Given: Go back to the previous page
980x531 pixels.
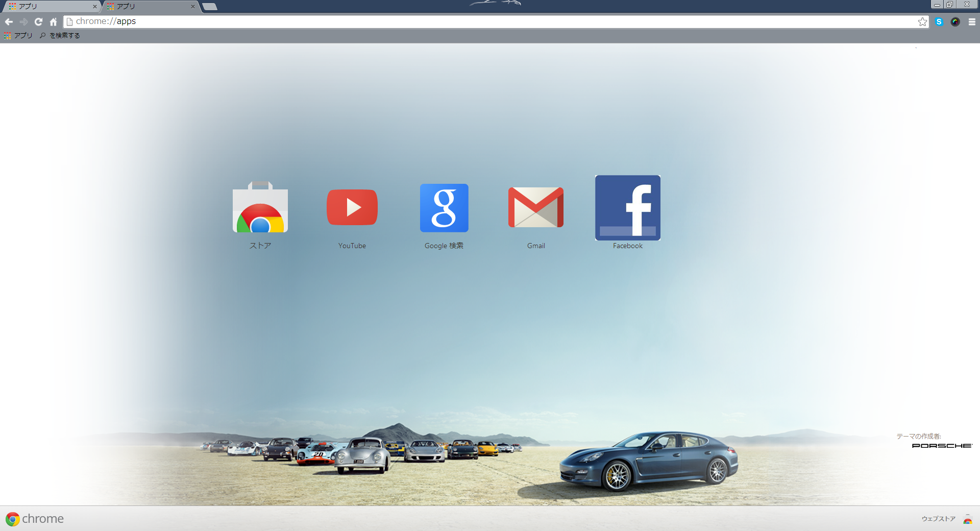Looking at the screenshot, I should (x=9, y=22).
